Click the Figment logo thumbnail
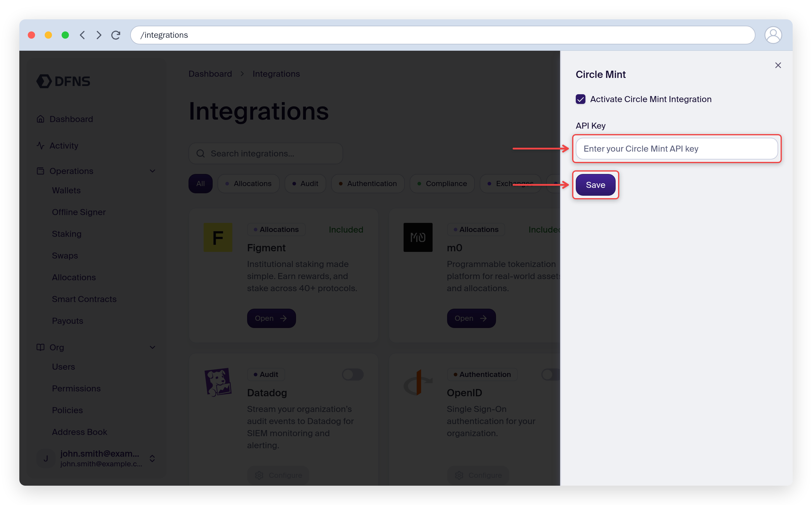The width and height of the screenshot is (812, 505). click(x=218, y=237)
